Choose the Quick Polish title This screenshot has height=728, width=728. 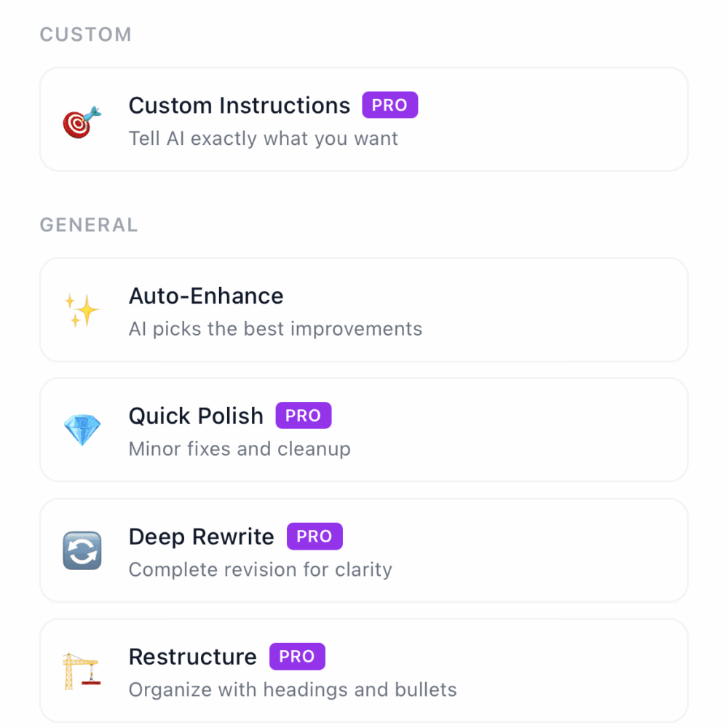(x=196, y=416)
